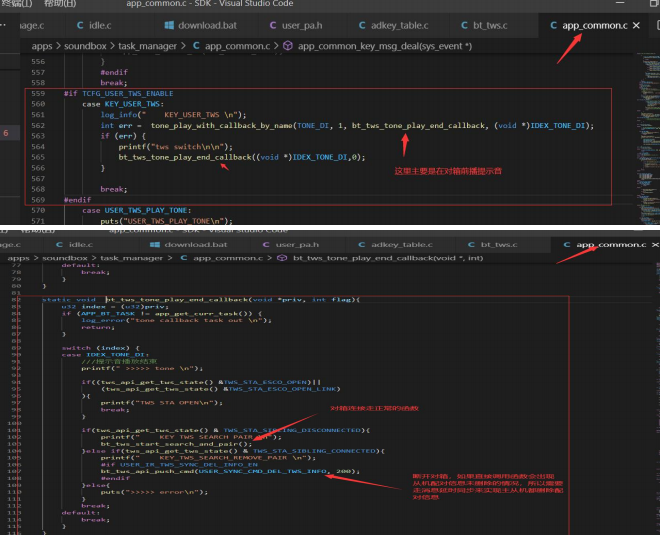Screen dimensions: 660x535
Task: Click the printf("tws switch\n\n") line
Action: click(x=176, y=146)
